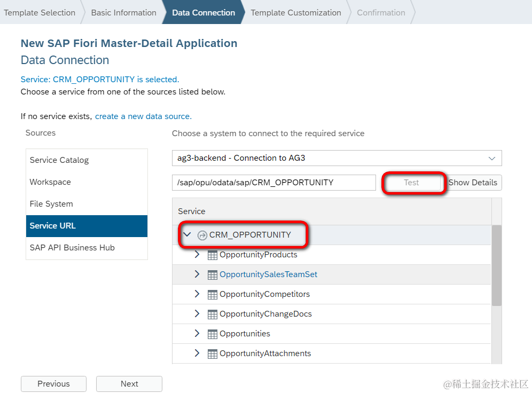Collapse the CRM_OPPORTUNITY service node
Viewport: 532px width, 393px height.
pos(187,234)
